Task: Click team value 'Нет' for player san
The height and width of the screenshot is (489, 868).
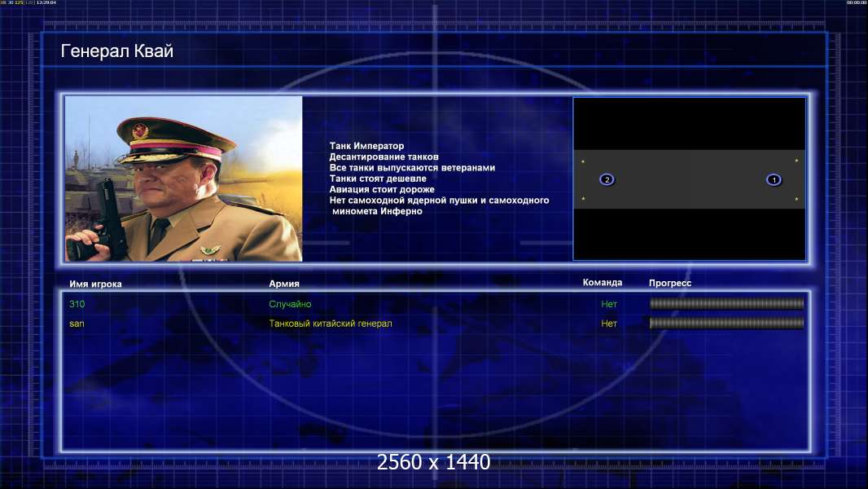Action: tap(609, 324)
